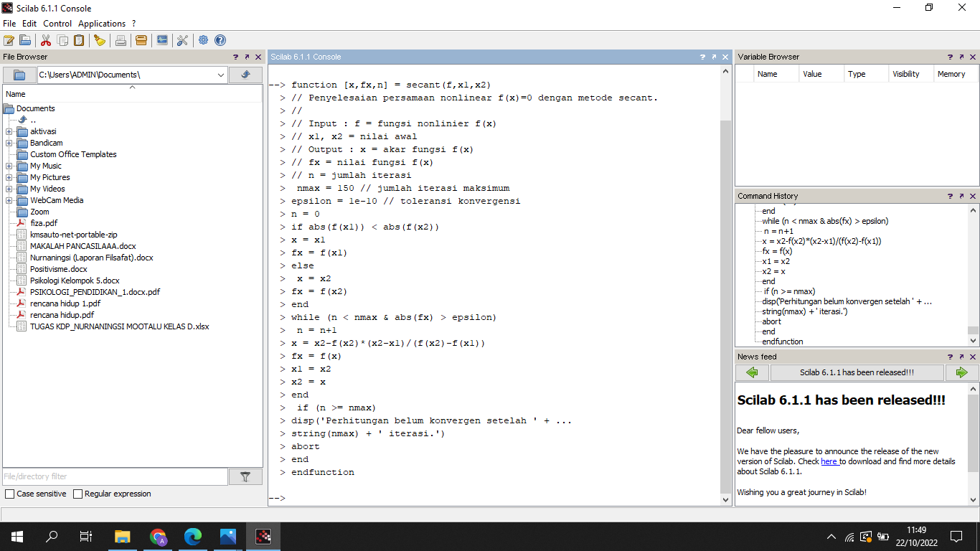
Task: Click the Print toolbar icon
Action: tap(121, 40)
